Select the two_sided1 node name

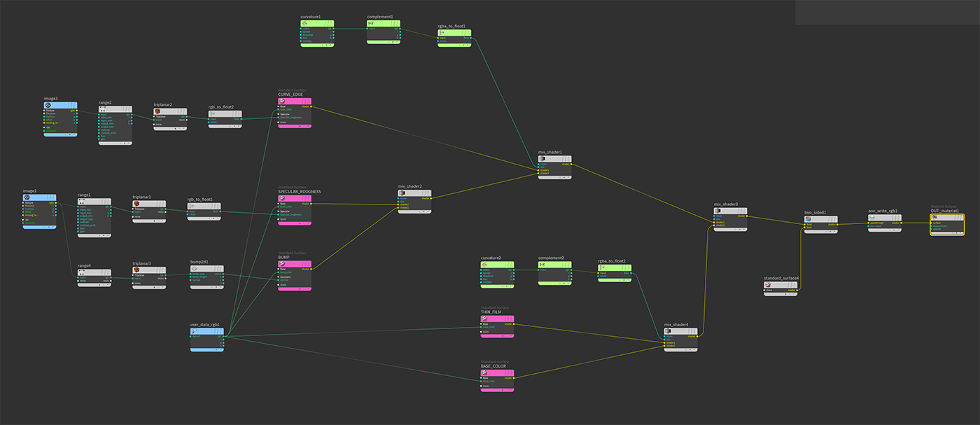click(x=815, y=212)
